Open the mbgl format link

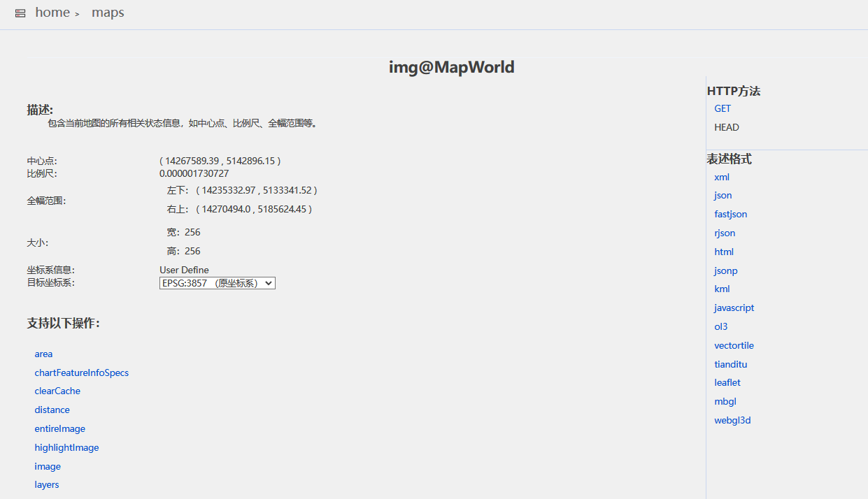pyautogui.click(x=725, y=401)
